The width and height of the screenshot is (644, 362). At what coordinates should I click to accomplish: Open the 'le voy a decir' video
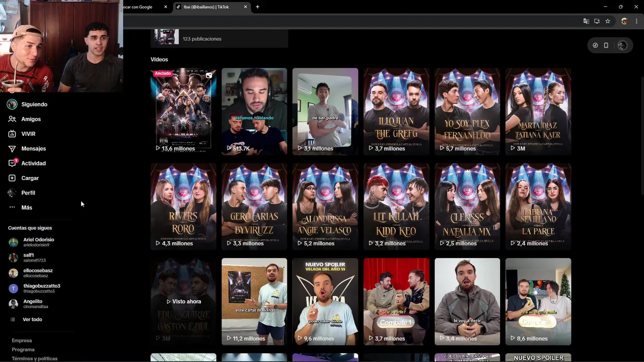(x=467, y=302)
